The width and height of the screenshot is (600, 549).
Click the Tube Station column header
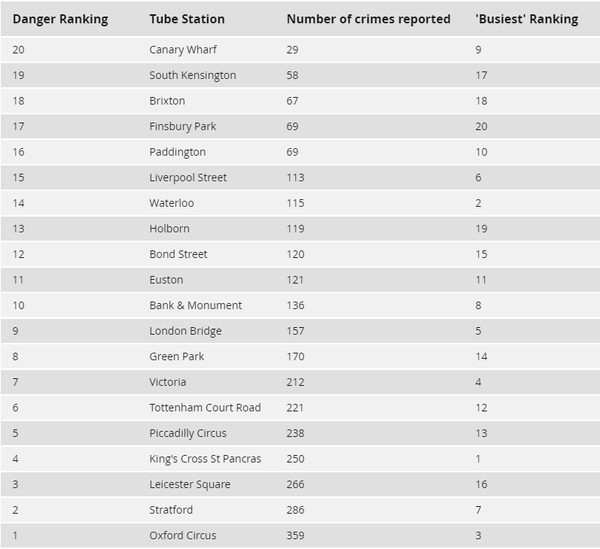187,19
